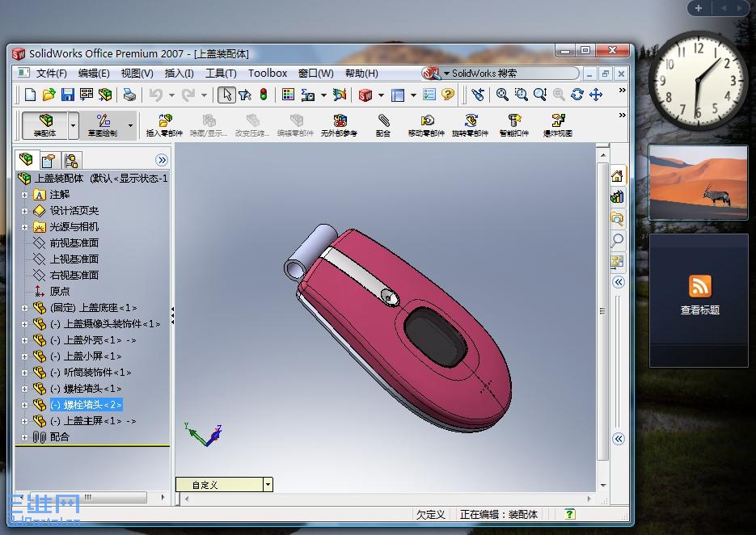This screenshot has height=535, width=756.
Task: Select 前视基准面 in the tree
Action: (x=74, y=243)
